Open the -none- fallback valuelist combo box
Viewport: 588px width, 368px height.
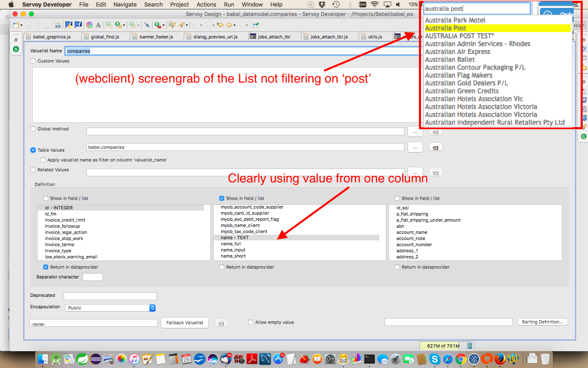point(94,323)
